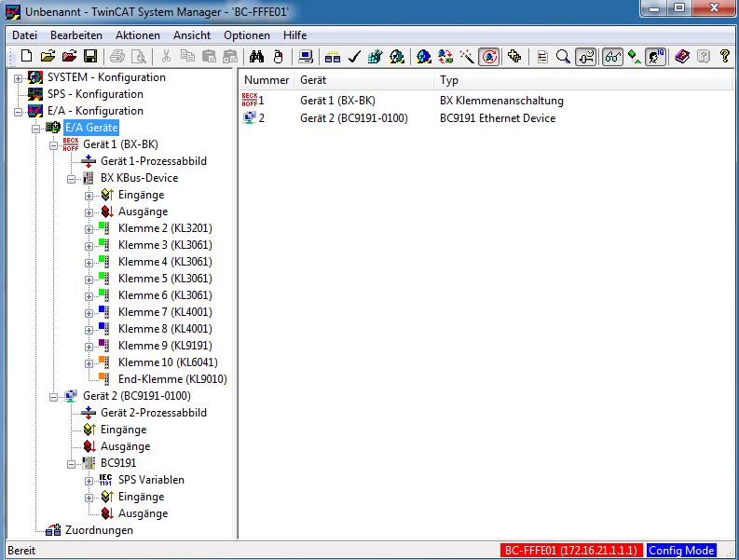Image resolution: width=739 pixels, height=560 pixels.
Task: Expand SYSTEM - Konfiguration node
Action: (x=18, y=78)
